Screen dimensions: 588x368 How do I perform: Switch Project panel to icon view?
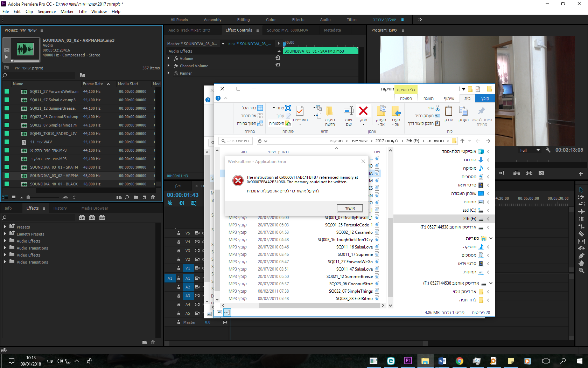point(13,197)
